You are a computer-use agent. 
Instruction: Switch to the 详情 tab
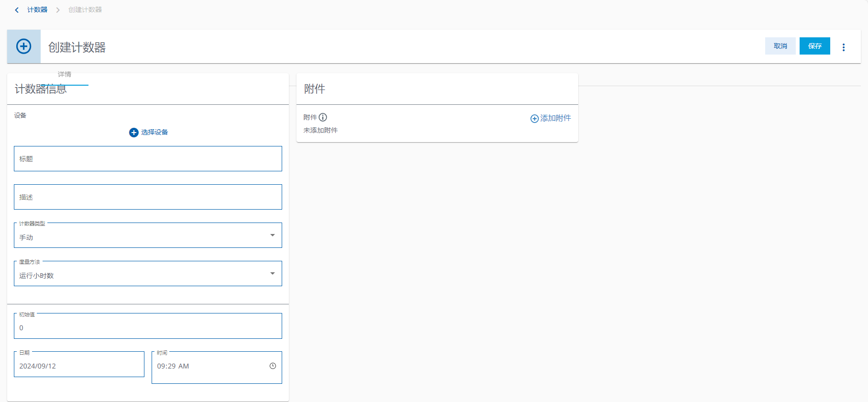[65, 75]
